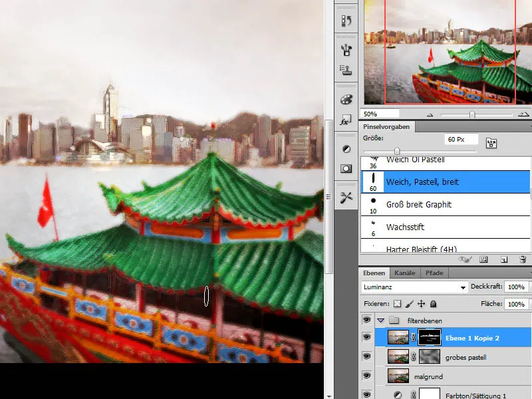
Task: Open the Brush Presets panel icon
Action: click(x=346, y=50)
